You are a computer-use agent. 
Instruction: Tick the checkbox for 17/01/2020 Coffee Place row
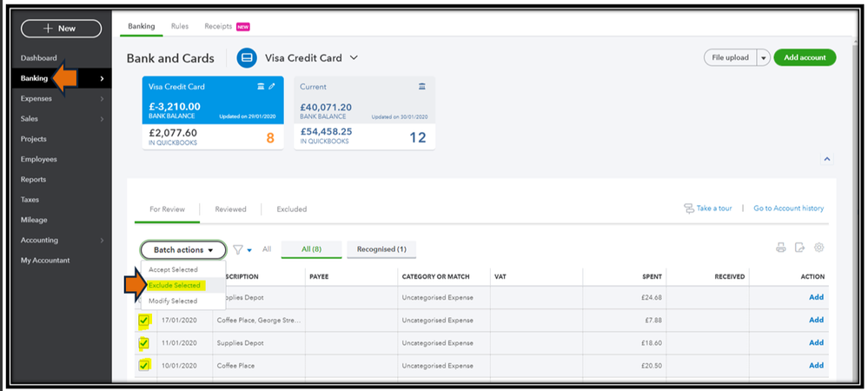144,320
